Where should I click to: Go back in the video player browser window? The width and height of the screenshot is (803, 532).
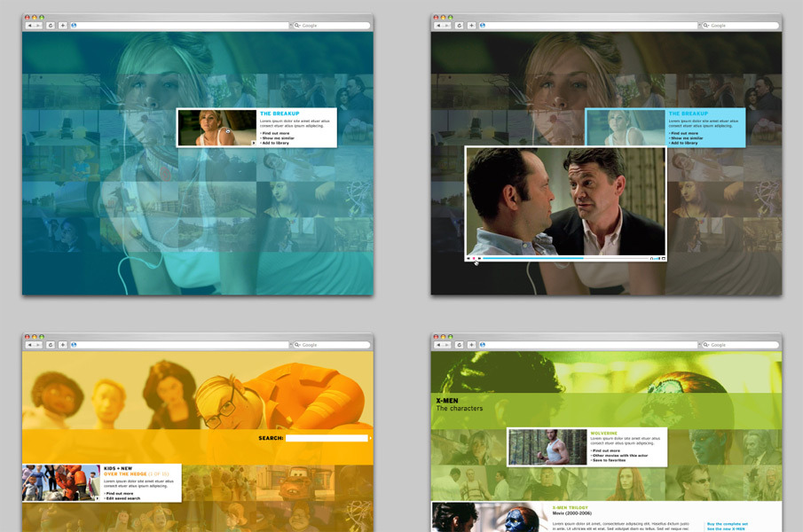tap(439, 25)
